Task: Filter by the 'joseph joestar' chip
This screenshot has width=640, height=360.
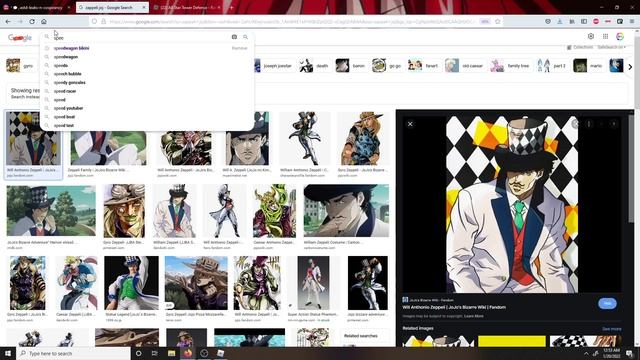Action: coord(273,65)
